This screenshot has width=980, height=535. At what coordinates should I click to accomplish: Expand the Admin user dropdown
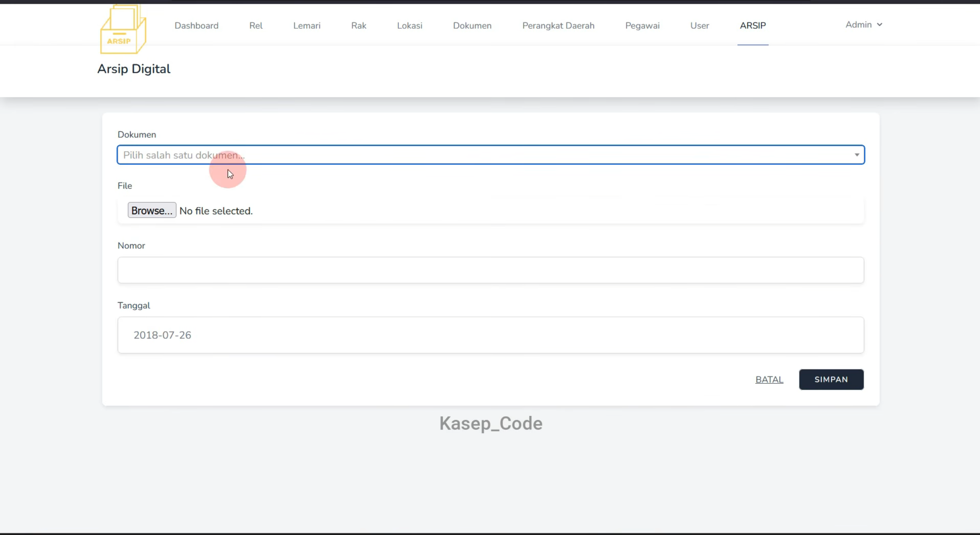tap(863, 25)
